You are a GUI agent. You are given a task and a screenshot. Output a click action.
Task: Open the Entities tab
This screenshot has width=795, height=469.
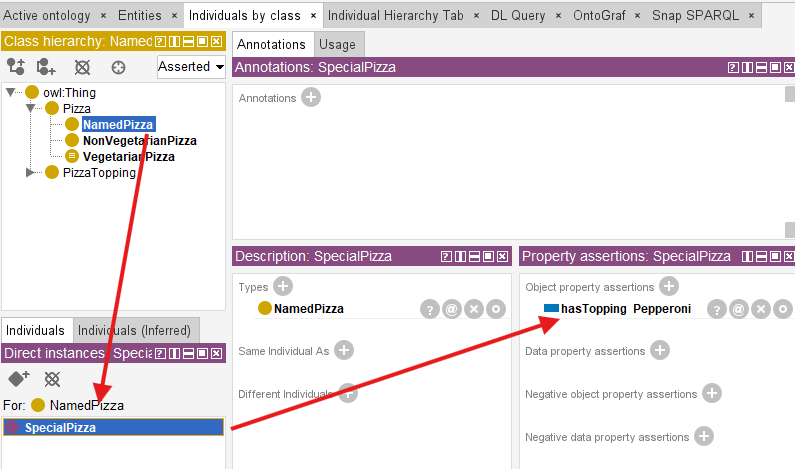(x=140, y=16)
